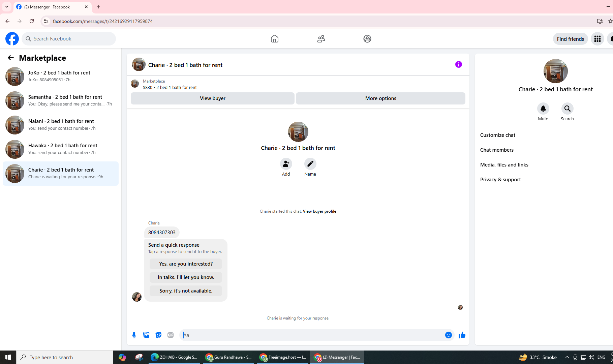Viewport: 613px width, 364px height.
Task: Attach a photo file to the message
Action: point(146,335)
